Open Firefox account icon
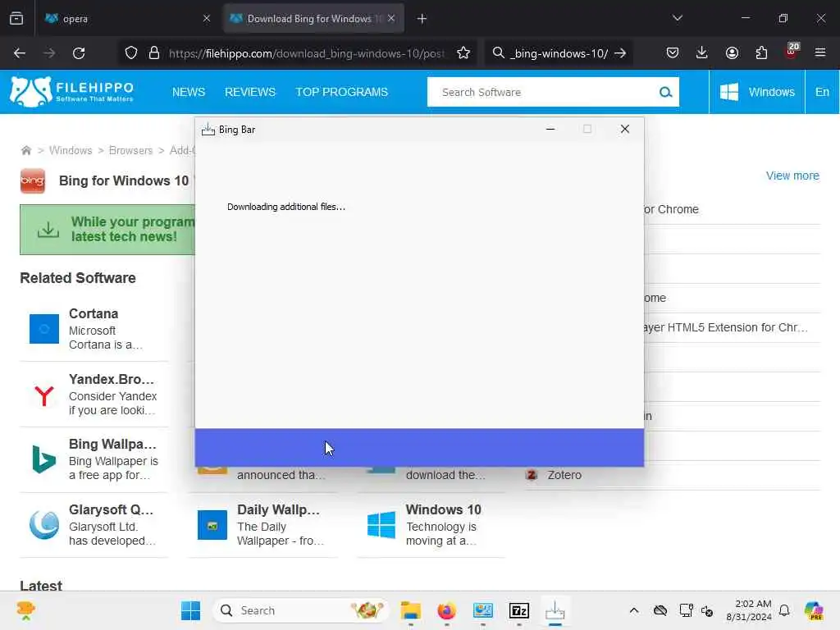 (732, 52)
